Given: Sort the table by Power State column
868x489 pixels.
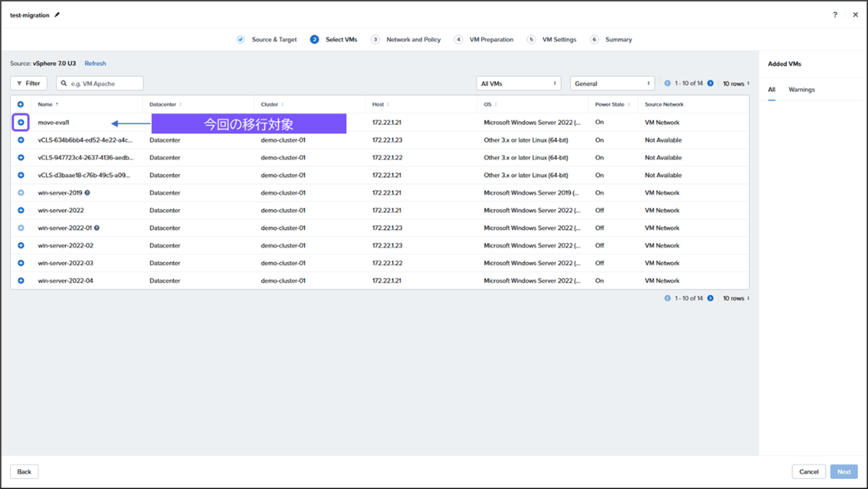Looking at the screenshot, I should tap(612, 104).
